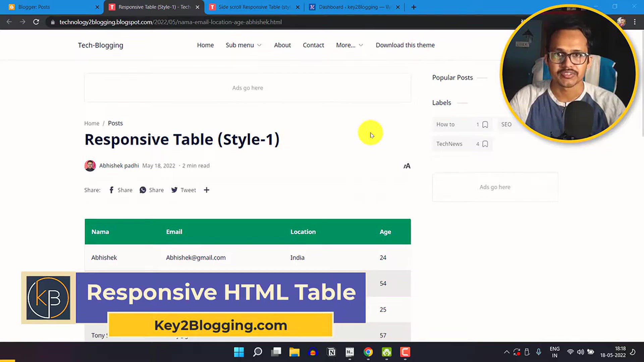
Task: Open File Explorer from the taskbar
Action: [x=294, y=352]
